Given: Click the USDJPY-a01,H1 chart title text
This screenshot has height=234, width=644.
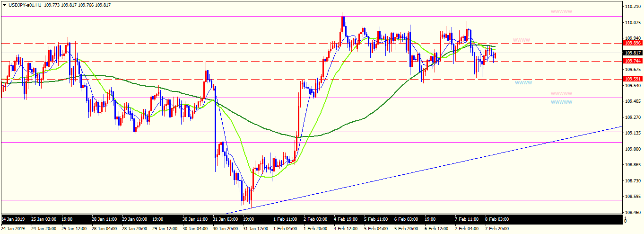Looking at the screenshot, I should click(x=24, y=5).
